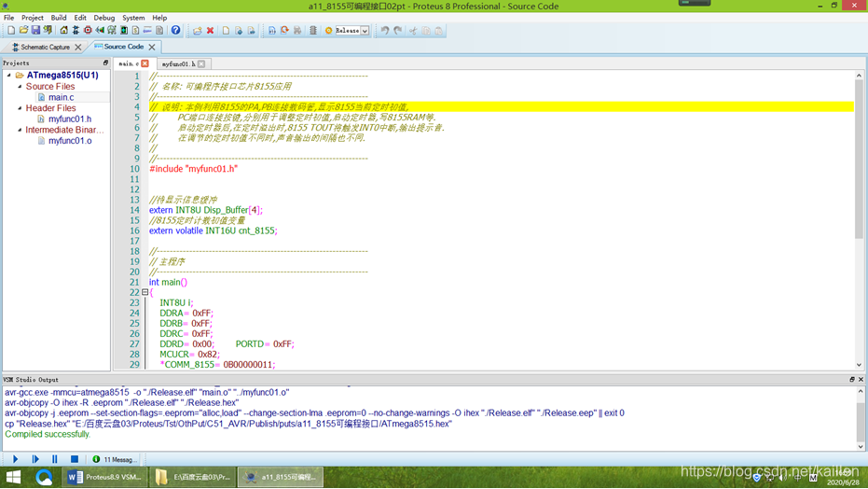Open PCB Layout from red toolbar icon
The width and height of the screenshot is (868, 489).
pos(88,31)
